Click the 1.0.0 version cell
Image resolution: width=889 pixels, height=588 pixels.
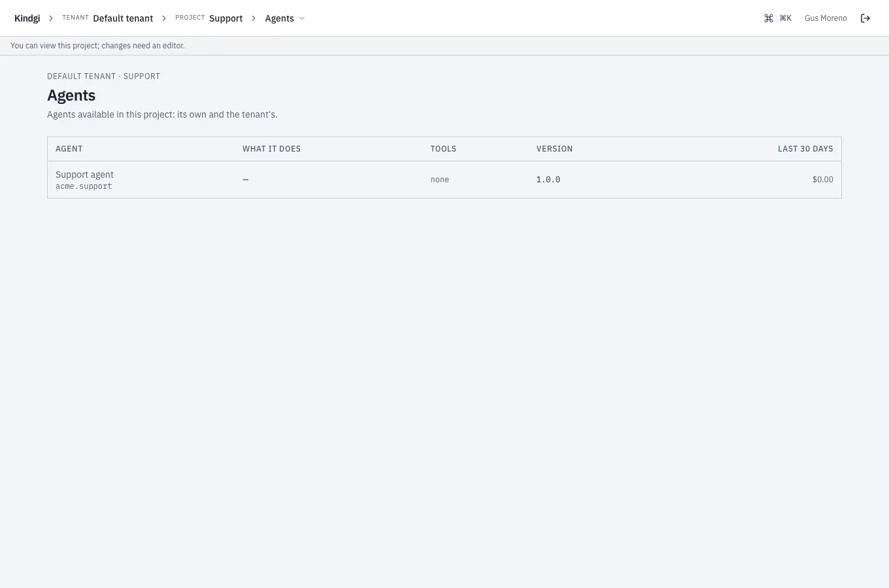point(548,180)
